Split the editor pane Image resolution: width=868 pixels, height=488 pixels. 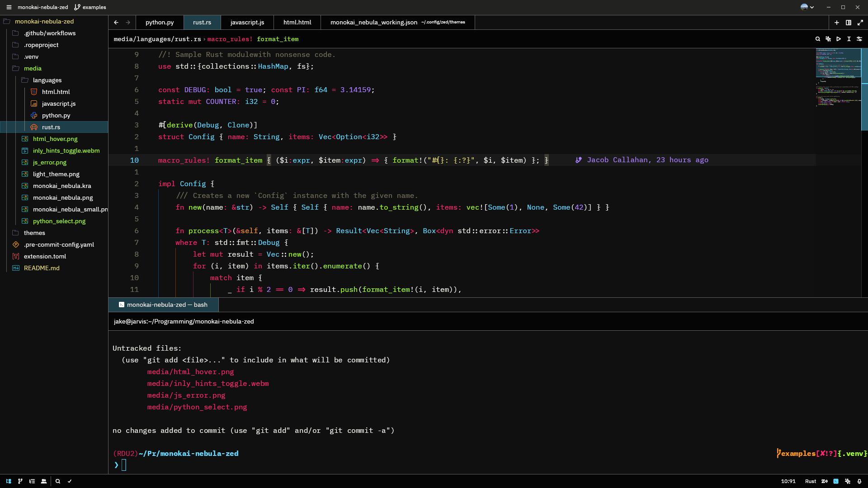[x=849, y=22]
